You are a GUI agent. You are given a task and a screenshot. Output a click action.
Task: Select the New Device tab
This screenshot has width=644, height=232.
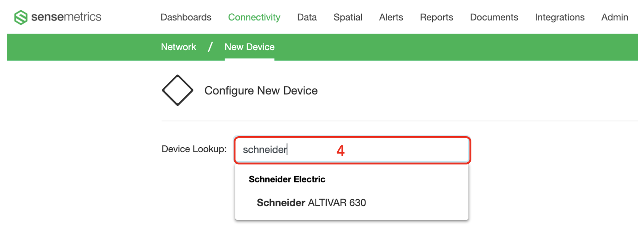pos(250,47)
